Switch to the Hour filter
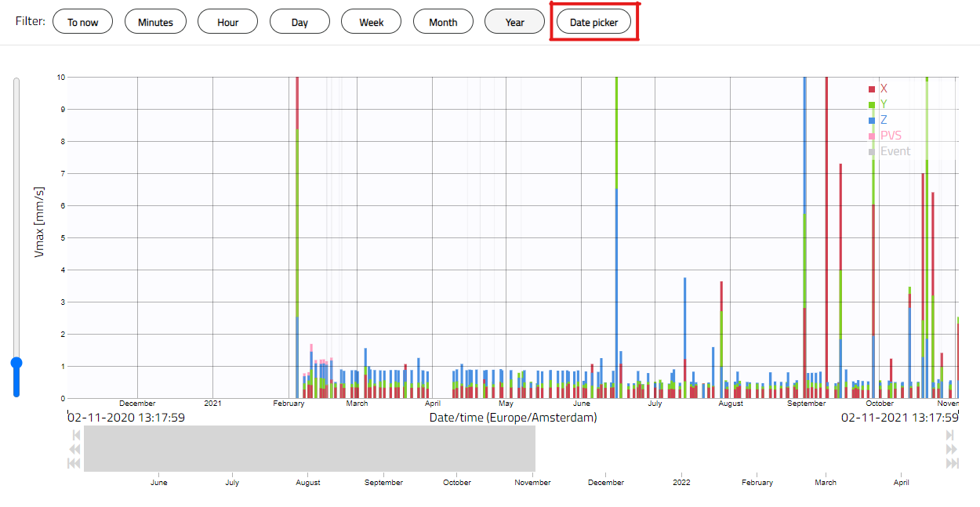The height and width of the screenshot is (507, 980). pos(227,22)
